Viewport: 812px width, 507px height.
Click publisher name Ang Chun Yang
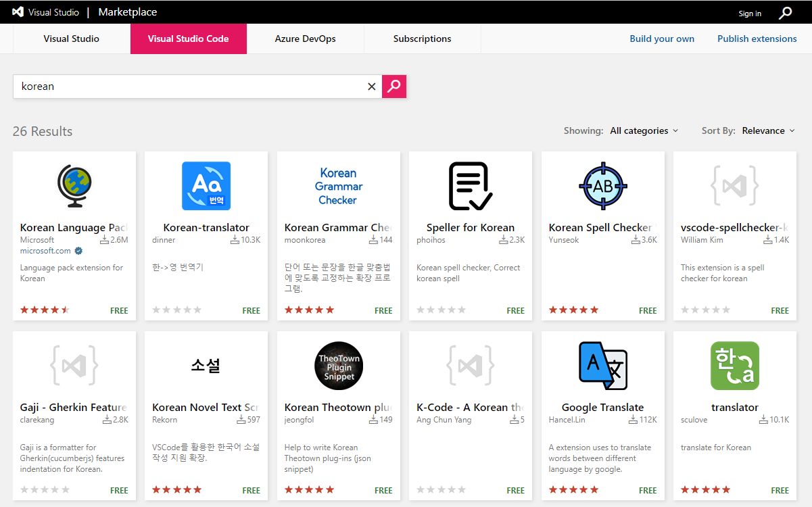tap(444, 420)
